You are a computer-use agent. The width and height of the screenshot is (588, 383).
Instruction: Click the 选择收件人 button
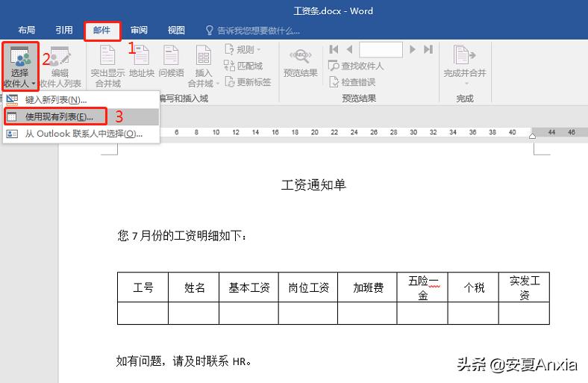20,66
